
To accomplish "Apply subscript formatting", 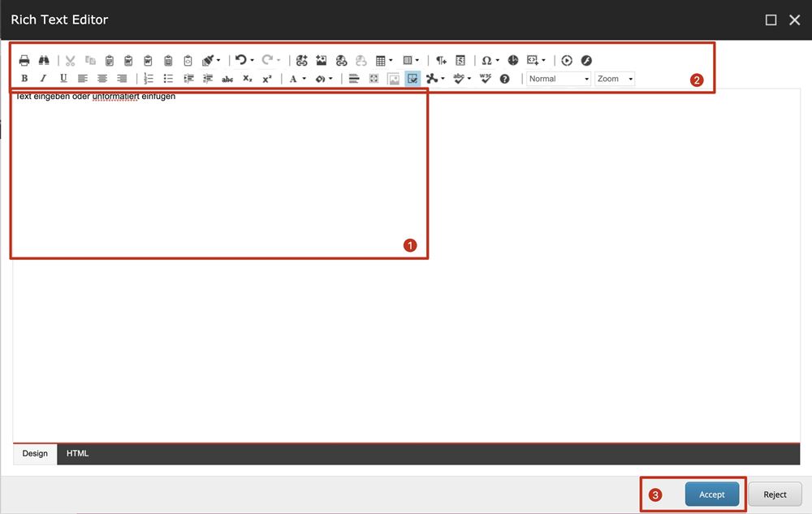I will (248, 79).
